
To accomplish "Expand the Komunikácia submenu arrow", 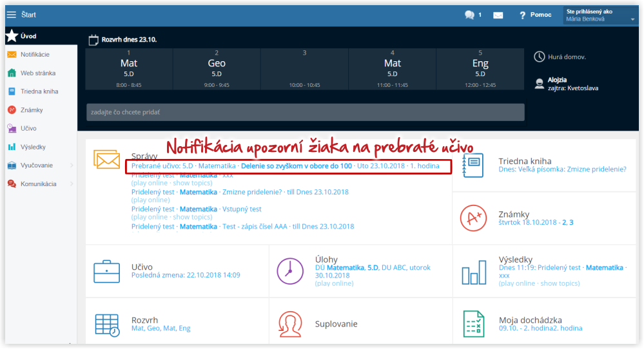I will (72, 184).
